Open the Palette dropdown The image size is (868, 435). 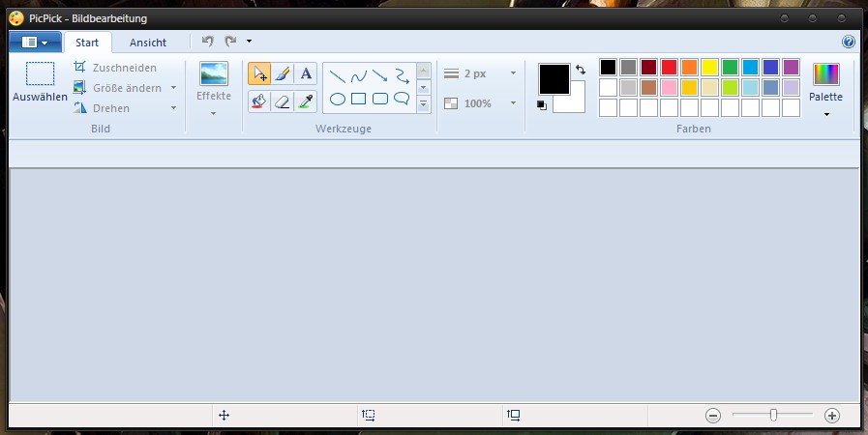[x=825, y=114]
